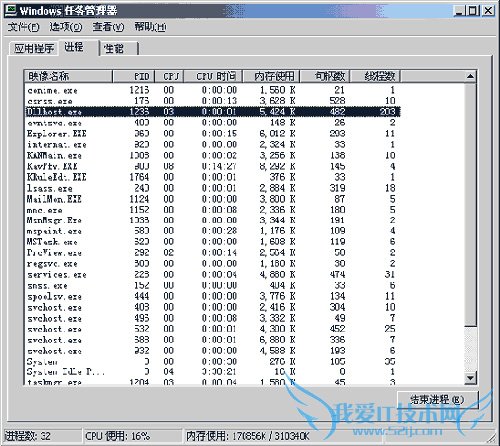The width and height of the screenshot is (500, 446).
Task: Open the 查看(V) menu
Action: pos(108,27)
